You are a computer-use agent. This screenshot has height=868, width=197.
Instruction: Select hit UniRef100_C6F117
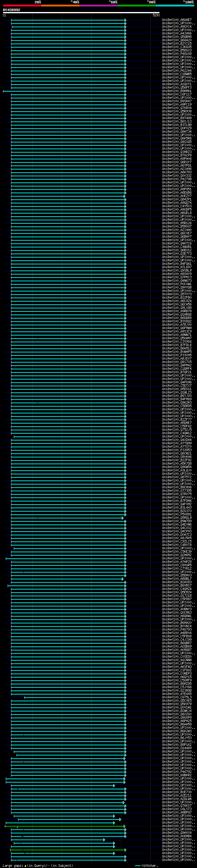tap(177, 94)
